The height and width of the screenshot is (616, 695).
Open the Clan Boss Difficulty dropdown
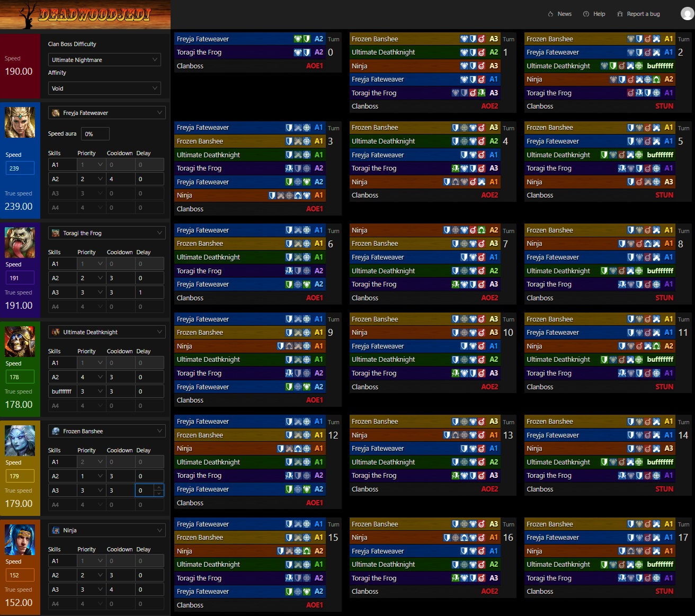104,60
